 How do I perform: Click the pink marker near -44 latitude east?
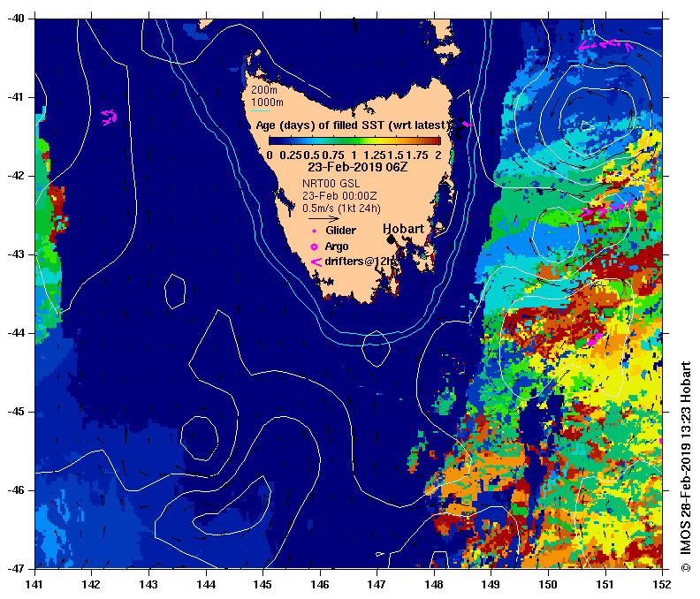click(594, 339)
